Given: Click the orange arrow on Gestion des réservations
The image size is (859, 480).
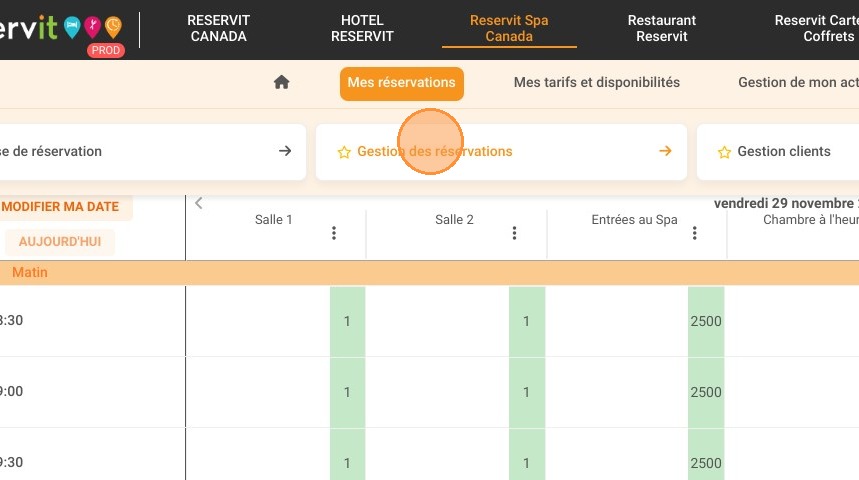Looking at the screenshot, I should (665, 151).
